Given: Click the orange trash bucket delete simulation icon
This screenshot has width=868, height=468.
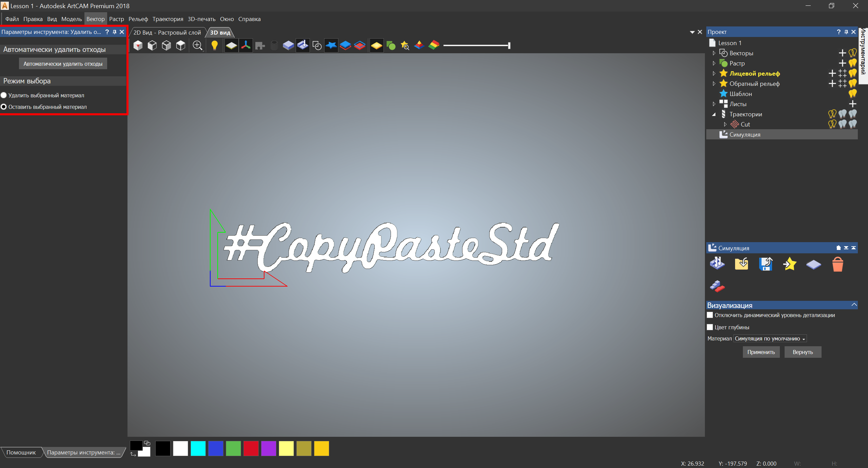Looking at the screenshot, I should tap(837, 264).
